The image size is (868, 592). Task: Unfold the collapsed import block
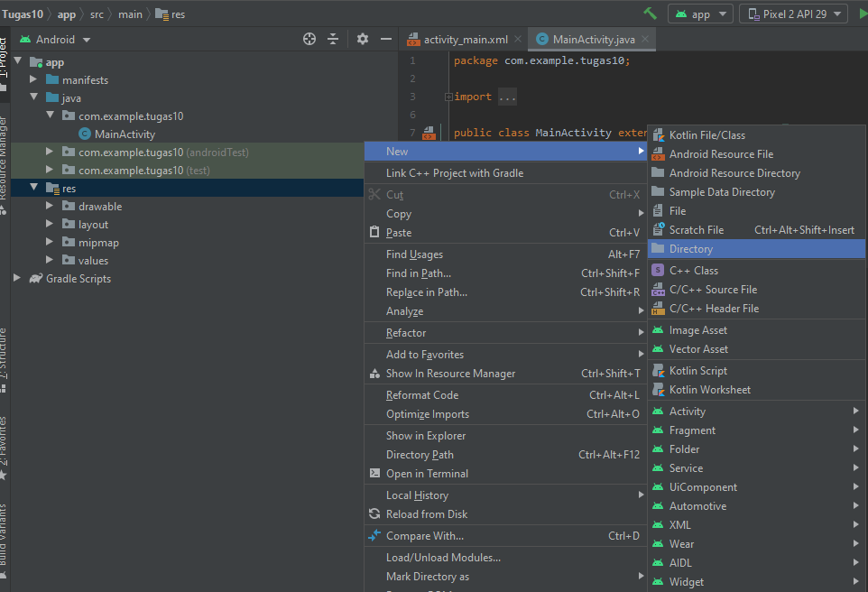(x=448, y=97)
